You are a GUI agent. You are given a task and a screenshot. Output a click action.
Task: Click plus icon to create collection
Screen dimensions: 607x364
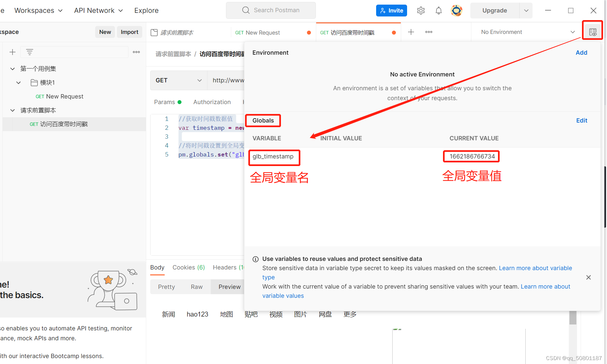[13, 52]
